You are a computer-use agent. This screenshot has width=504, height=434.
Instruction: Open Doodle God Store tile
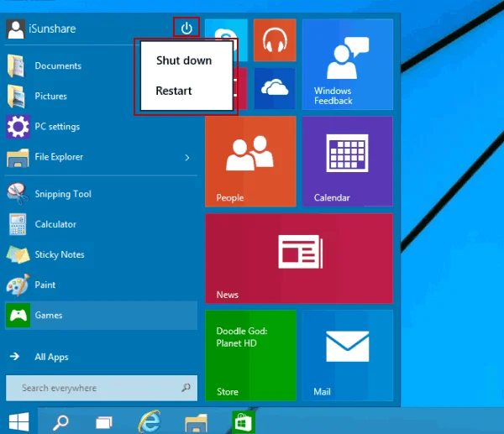click(250, 356)
